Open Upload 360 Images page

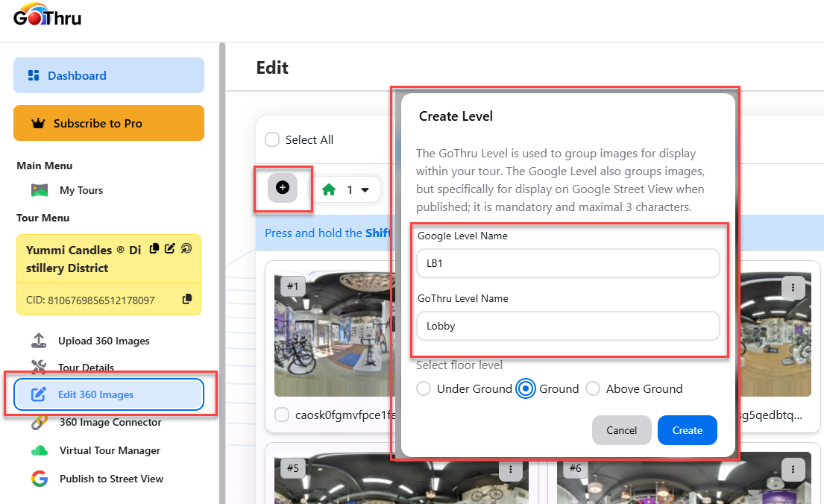point(104,341)
